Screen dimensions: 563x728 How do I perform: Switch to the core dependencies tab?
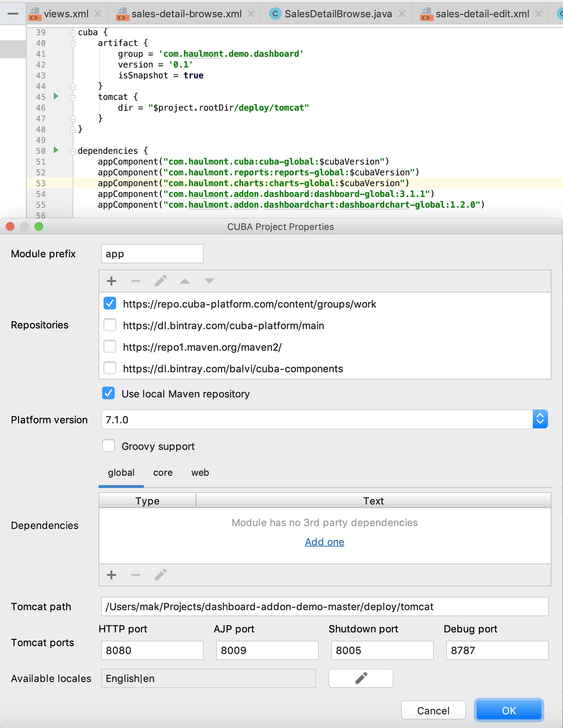pos(163,473)
